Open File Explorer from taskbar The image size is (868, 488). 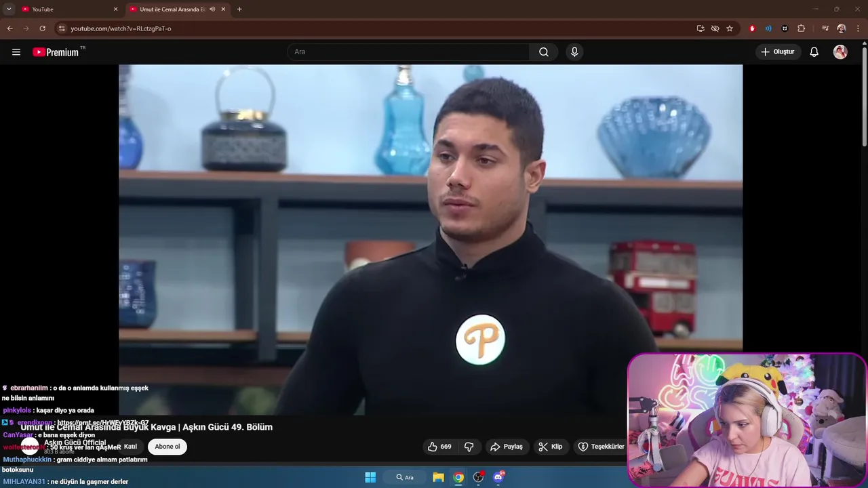[x=438, y=477]
